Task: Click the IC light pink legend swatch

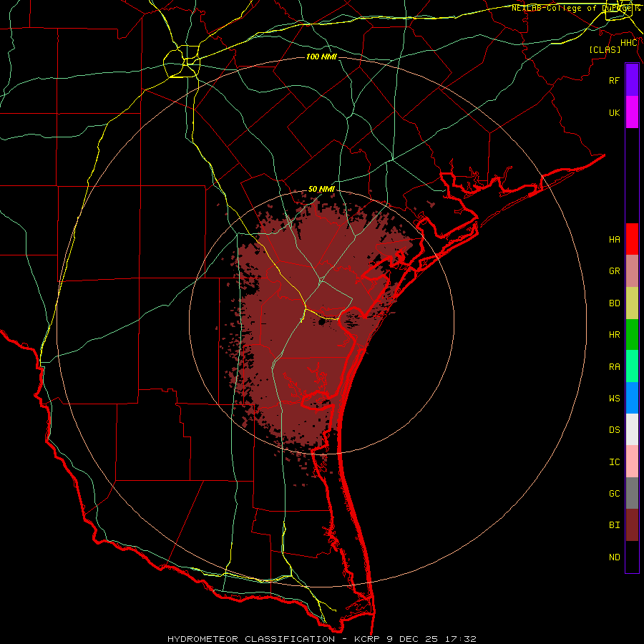Action: click(x=632, y=462)
